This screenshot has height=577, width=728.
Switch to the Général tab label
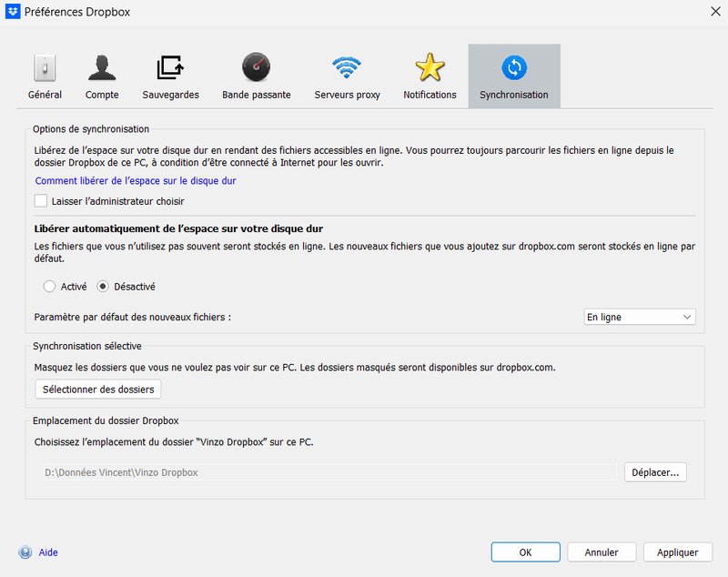pos(45,95)
